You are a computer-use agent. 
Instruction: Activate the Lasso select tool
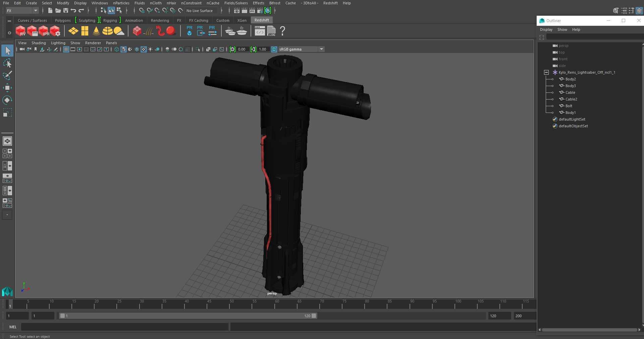pyautogui.click(x=7, y=63)
